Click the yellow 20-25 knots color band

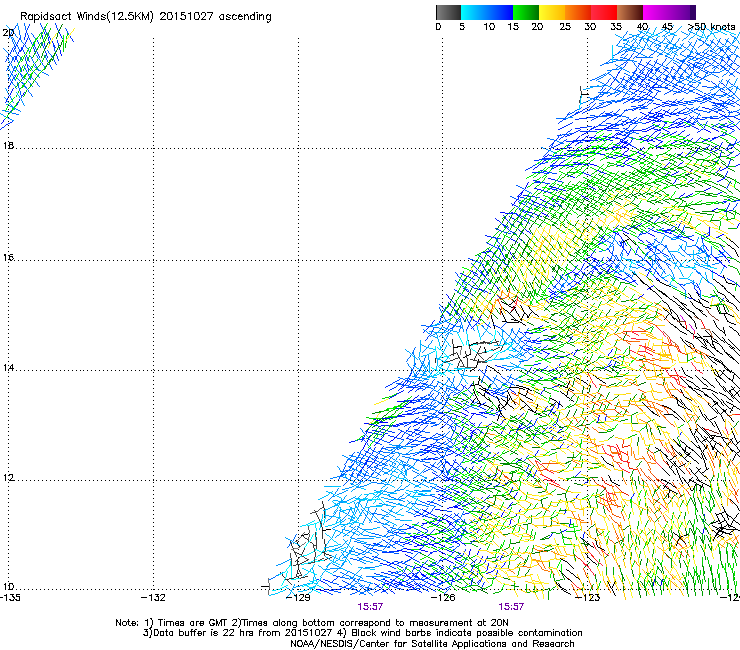(552, 12)
